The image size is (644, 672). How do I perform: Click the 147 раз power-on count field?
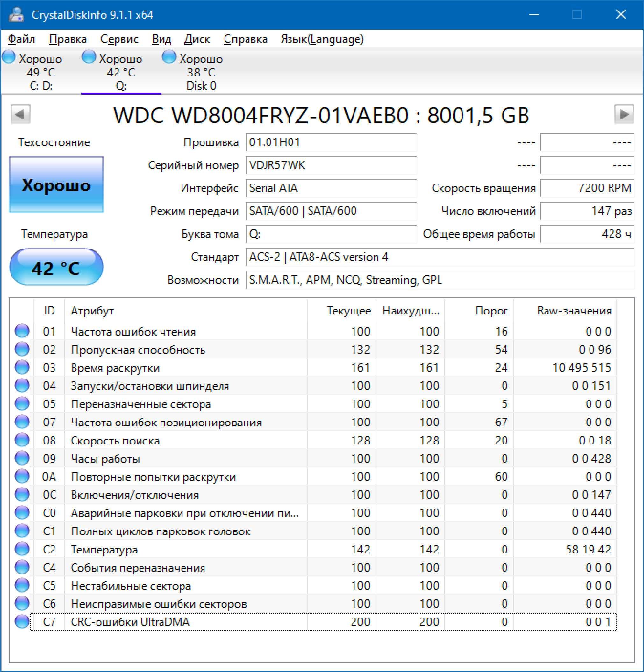pos(587,211)
